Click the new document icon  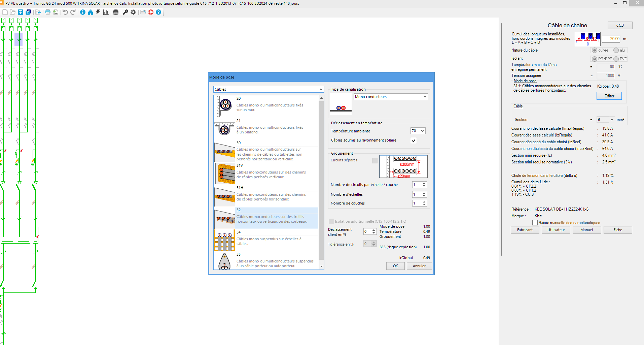pyautogui.click(x=5, y=12)
